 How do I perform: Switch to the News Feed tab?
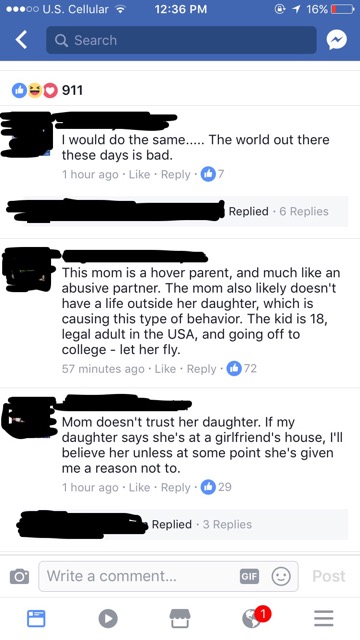[36, 618]
